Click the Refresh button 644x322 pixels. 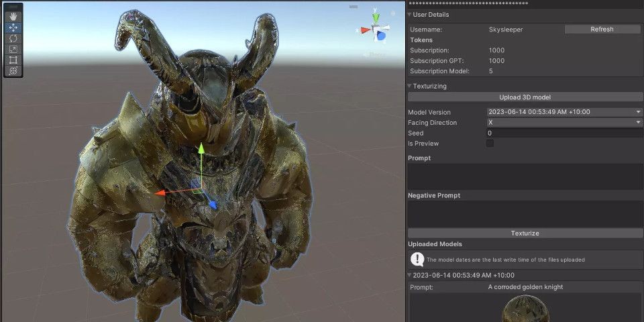[602, 29]
